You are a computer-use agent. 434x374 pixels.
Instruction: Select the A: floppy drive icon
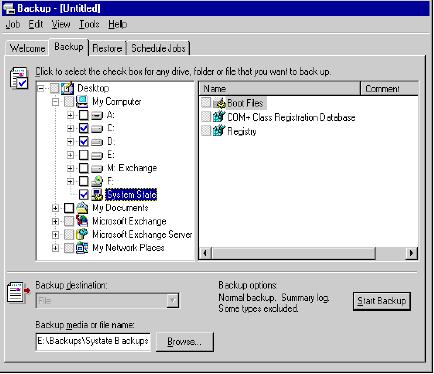[x=97, y=115]
